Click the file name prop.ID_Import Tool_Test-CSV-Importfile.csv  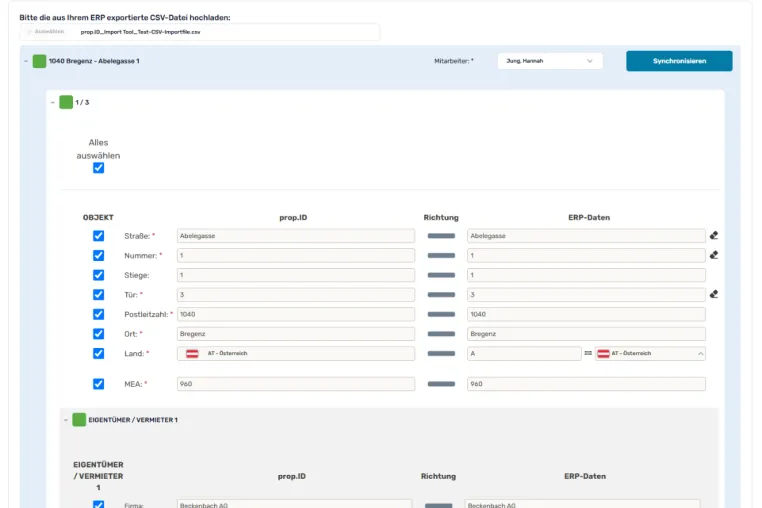[x=140, y=32]
